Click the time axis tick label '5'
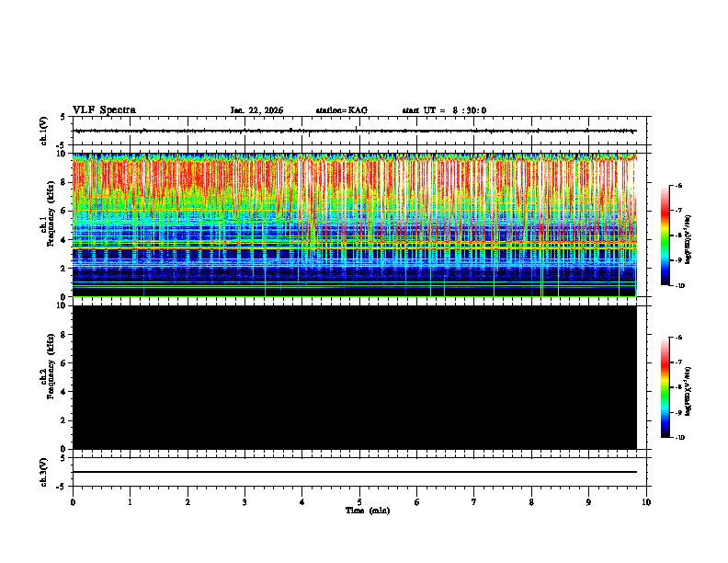 (359, 502)
